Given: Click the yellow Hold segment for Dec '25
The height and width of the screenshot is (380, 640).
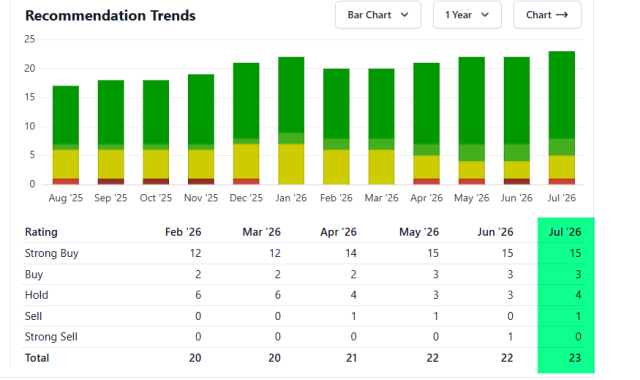Looking at the screenshot, I should 246,161.
